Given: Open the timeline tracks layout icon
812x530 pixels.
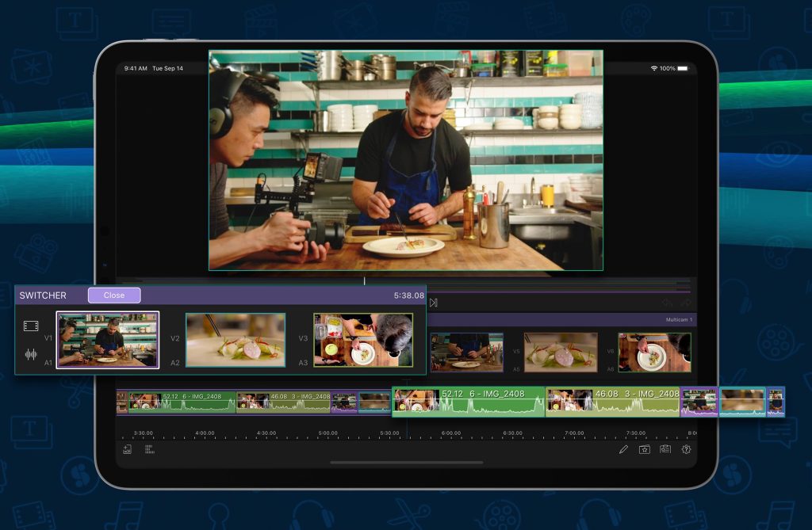Looking at the screenshot, I should 148,449.
